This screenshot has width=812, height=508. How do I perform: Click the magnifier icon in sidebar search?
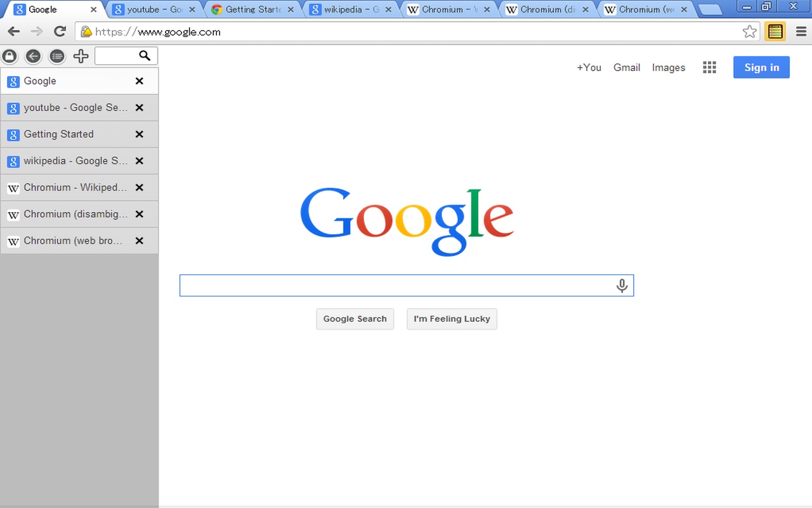pyautogui.click(x=145, y=56)
